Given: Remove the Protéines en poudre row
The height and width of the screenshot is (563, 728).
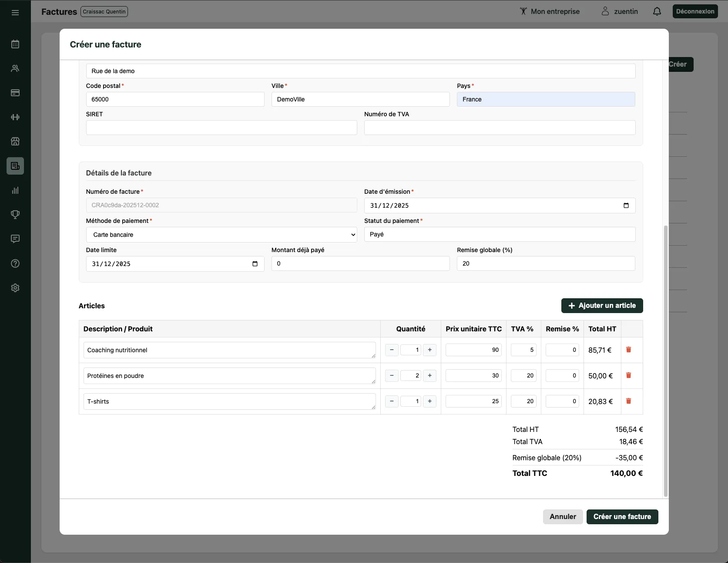Looking at the screenshot, I should click(628, 375).
